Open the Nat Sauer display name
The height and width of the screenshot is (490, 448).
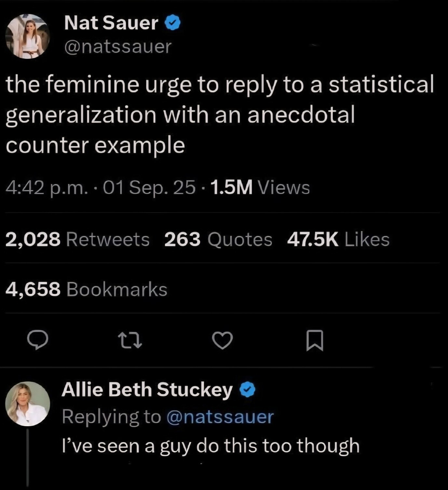(x=111, y=23)
